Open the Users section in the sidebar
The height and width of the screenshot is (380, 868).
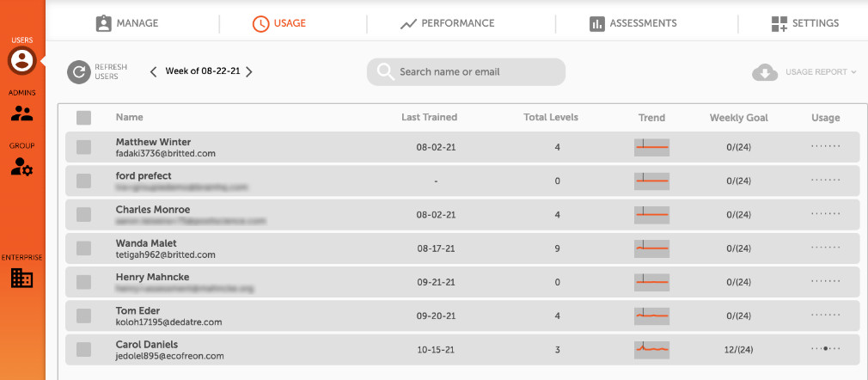point(21,60)
